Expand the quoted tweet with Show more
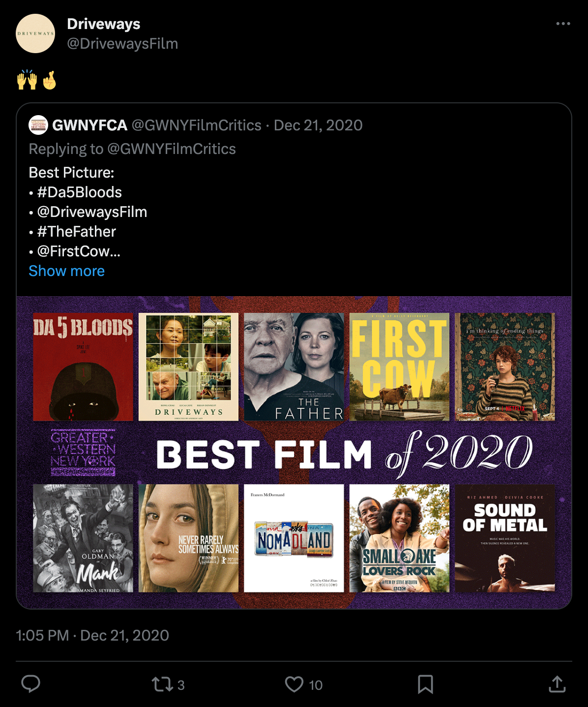588x707 pixels. click(x=66, y=271)
